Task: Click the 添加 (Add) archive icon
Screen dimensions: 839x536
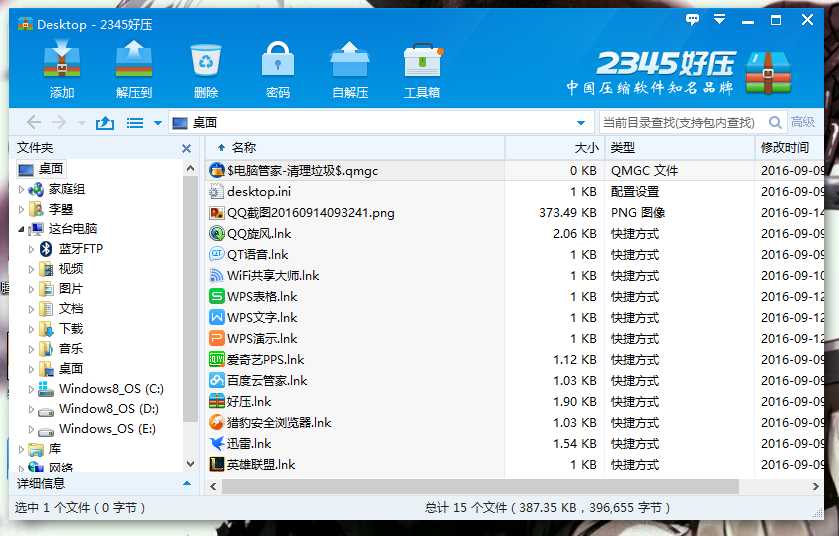Action: pyautogui.click(x=62, y=60)
